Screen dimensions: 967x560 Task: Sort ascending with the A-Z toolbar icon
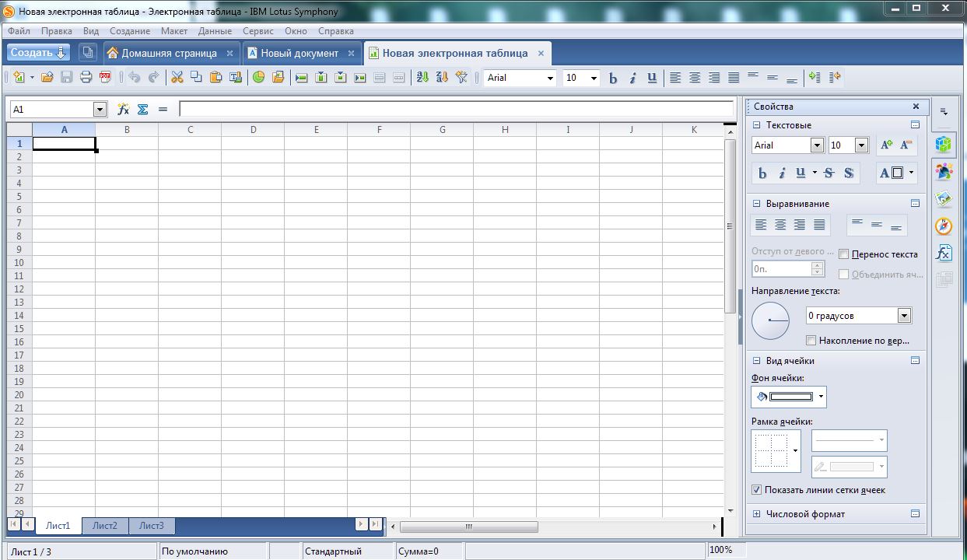422,77
